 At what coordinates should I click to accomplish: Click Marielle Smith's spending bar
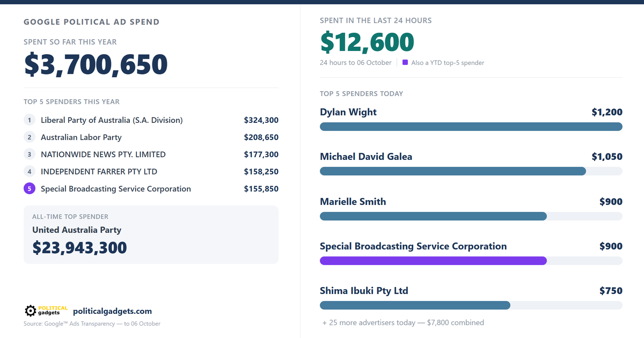click(433, 216)
